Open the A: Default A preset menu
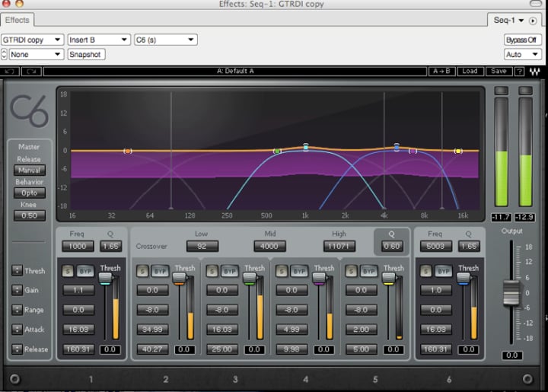 (235, 72)
